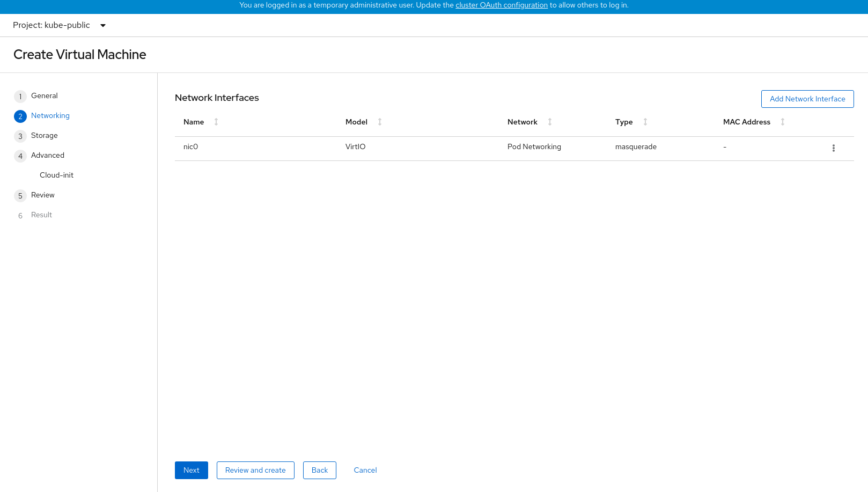This screenshot has height=492, width=868.
Task: Open cluster OAuth configuration link
Action: click(502, 5)
